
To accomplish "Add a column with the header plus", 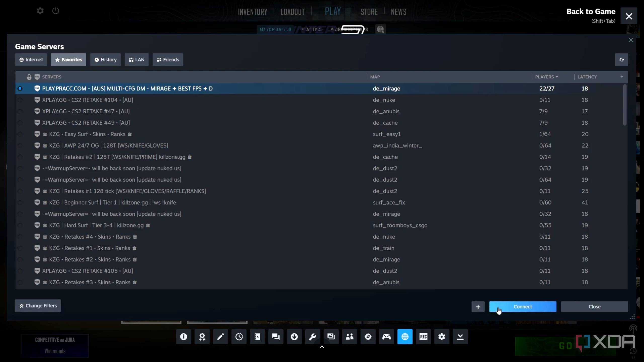I will tap(622, 77).
